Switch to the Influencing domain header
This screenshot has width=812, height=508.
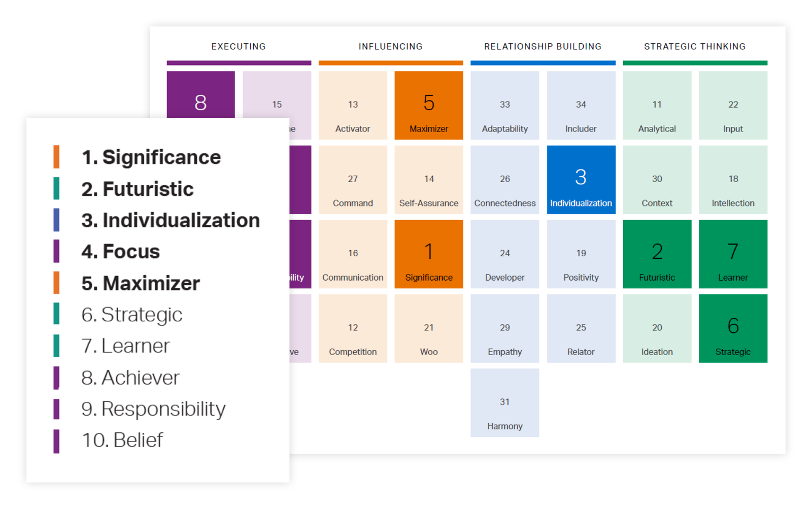pyautogui.click(x=390, y=47)
